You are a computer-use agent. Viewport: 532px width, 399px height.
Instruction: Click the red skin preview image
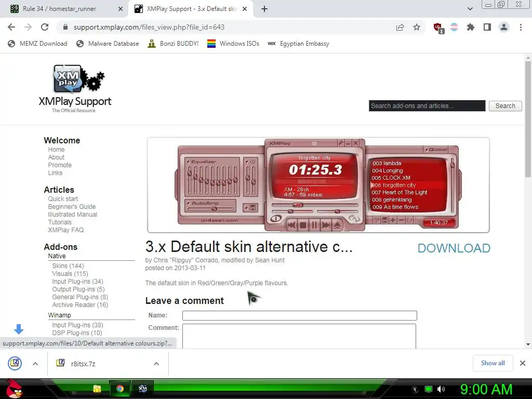point(318,185)
